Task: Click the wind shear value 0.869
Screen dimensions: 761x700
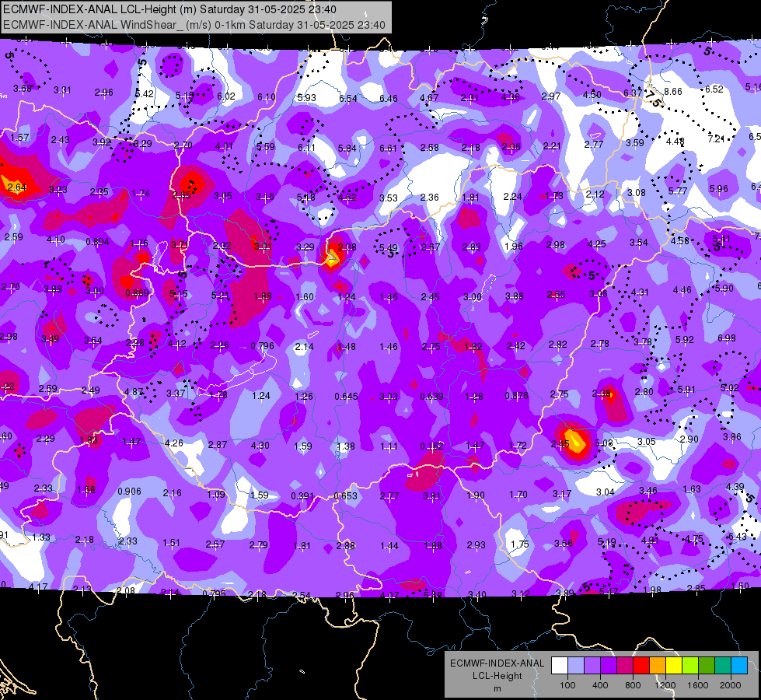Action: [138, 293]
